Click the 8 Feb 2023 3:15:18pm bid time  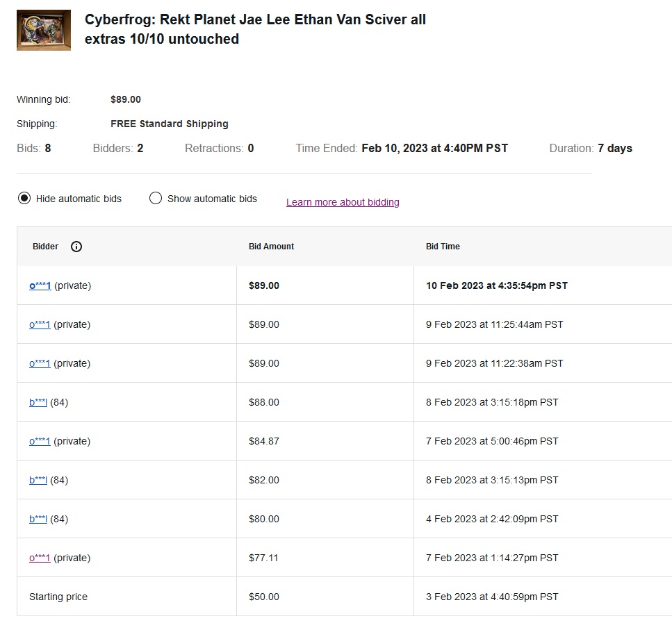pos(492,402)
